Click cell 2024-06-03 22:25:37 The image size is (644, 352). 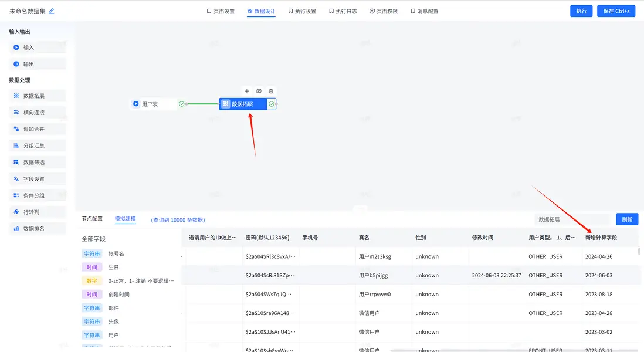click(x=497, y=275)
